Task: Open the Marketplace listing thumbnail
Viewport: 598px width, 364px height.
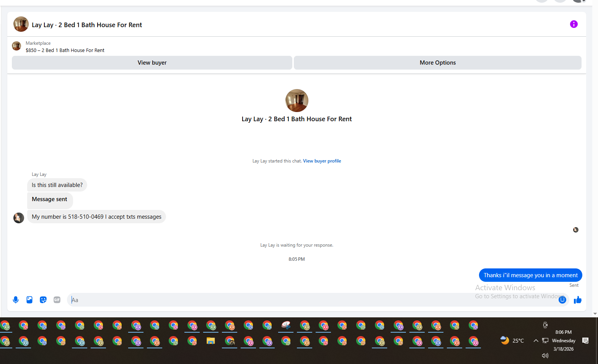Action: coord(16,46)
